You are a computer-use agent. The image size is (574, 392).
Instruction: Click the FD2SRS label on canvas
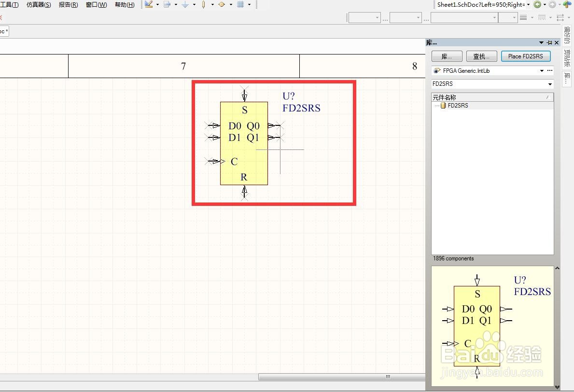point(301,108)
